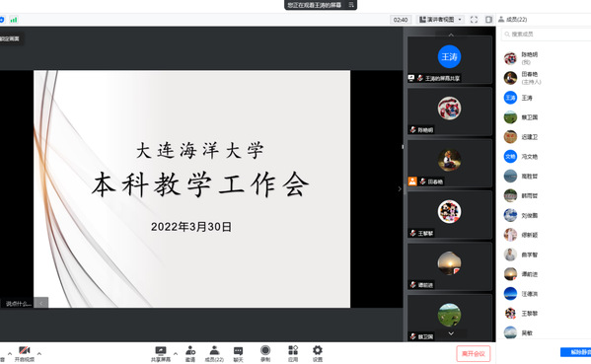591x364 pixels.
Task: Turn on video (开启视频) camera toggle
Action: point(25,354)
